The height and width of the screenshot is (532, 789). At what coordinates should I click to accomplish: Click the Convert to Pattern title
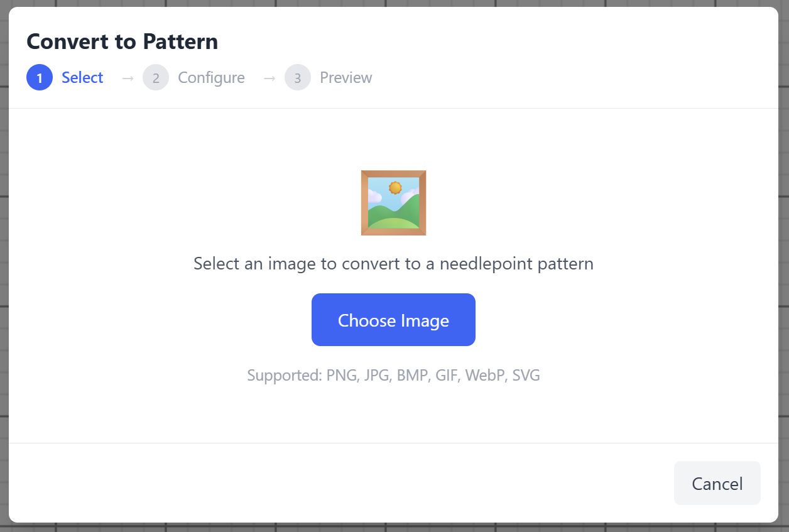pyautogui.click(x=122, y=41)
